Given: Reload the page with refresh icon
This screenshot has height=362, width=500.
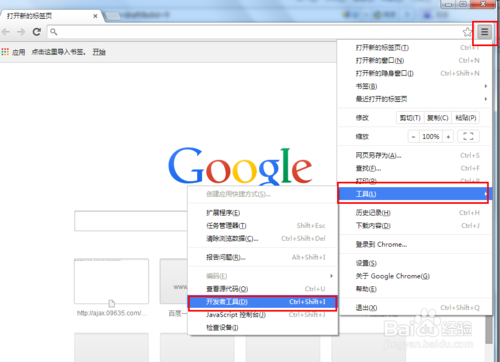Looking at the screenshot, I should pos(37,32).
